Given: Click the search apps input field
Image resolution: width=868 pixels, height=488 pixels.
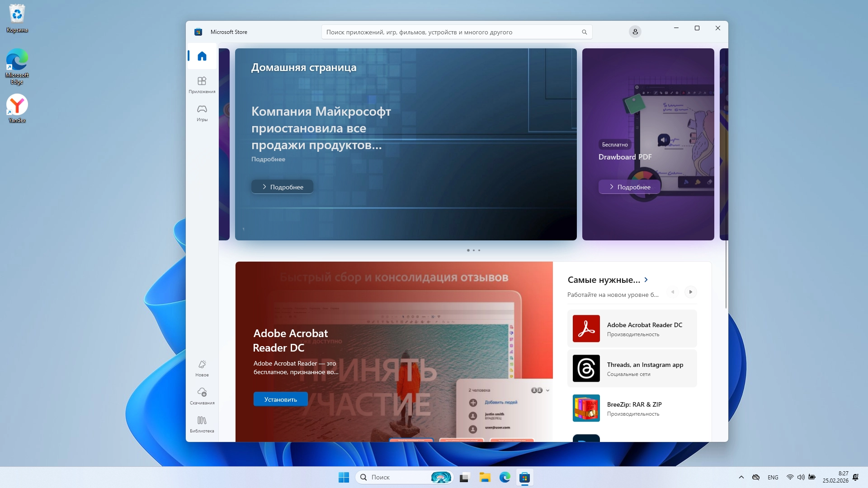Looking at the screenshot, I should coord(452,32).
